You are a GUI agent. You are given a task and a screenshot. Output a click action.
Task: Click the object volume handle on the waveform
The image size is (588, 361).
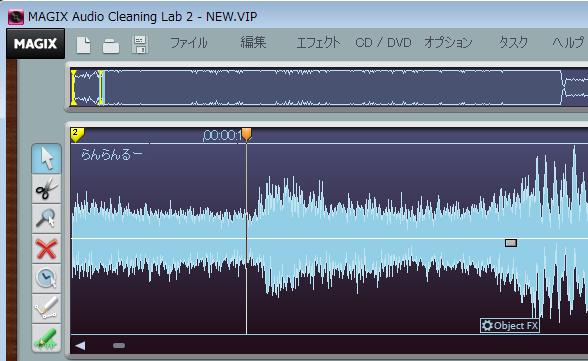pyautogui.click(x=511, y=243)
